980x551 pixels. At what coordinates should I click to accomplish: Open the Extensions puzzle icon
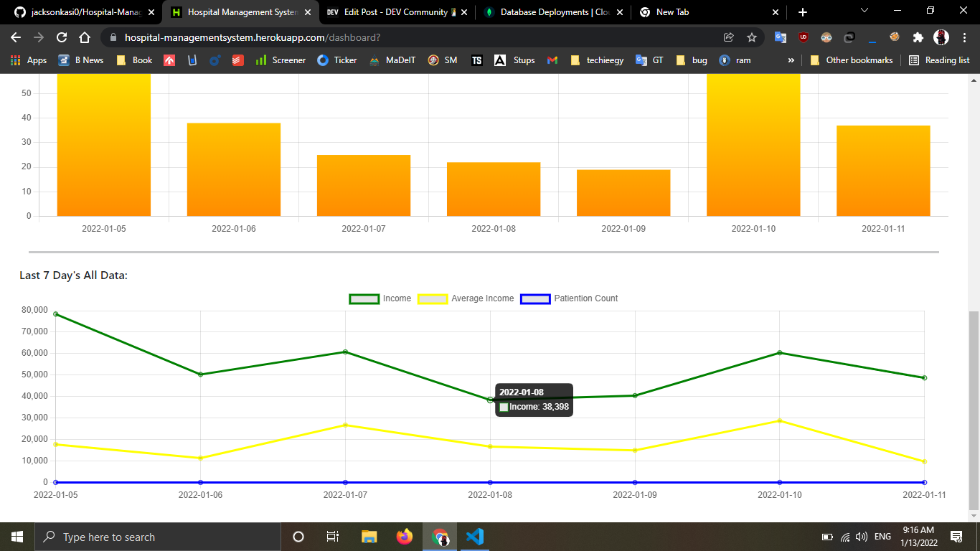(918, 37)
